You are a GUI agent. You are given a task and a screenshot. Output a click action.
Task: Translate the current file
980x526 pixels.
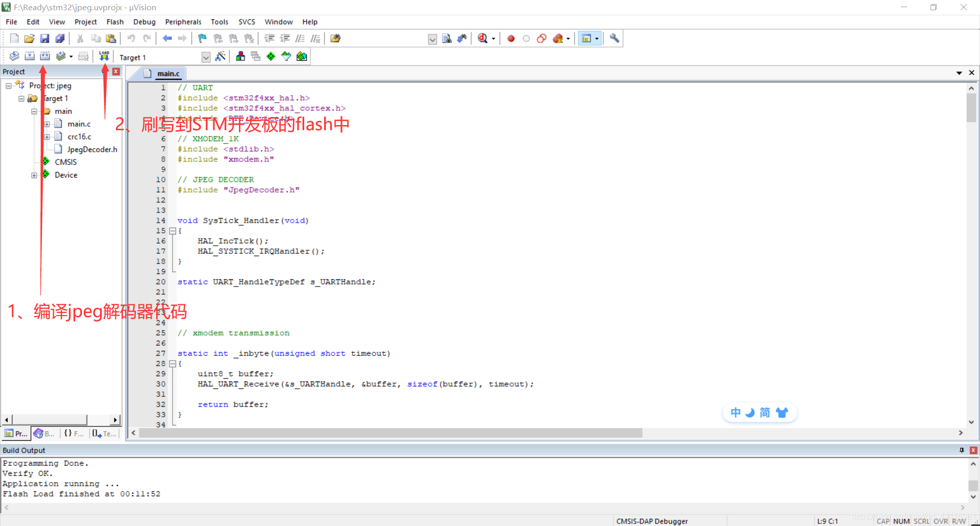pyautogui.click(x=14, y=56)
